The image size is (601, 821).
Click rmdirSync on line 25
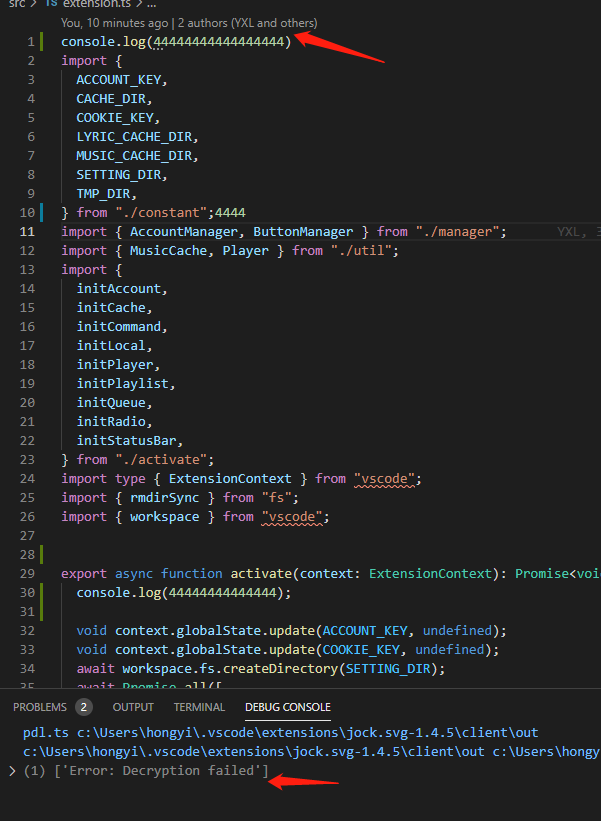pyautogui.click(x=164, y=497)
